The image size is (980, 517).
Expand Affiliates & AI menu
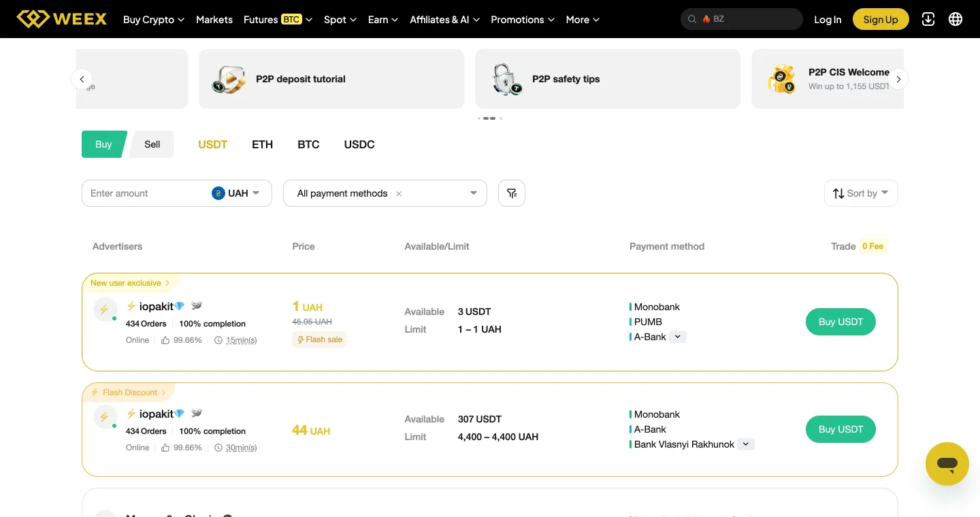coord(444,20)
